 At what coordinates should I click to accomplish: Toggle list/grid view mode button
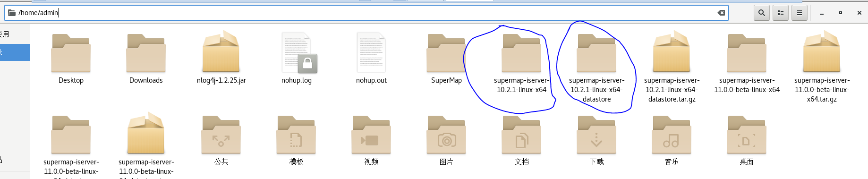(x=781, y=13)
